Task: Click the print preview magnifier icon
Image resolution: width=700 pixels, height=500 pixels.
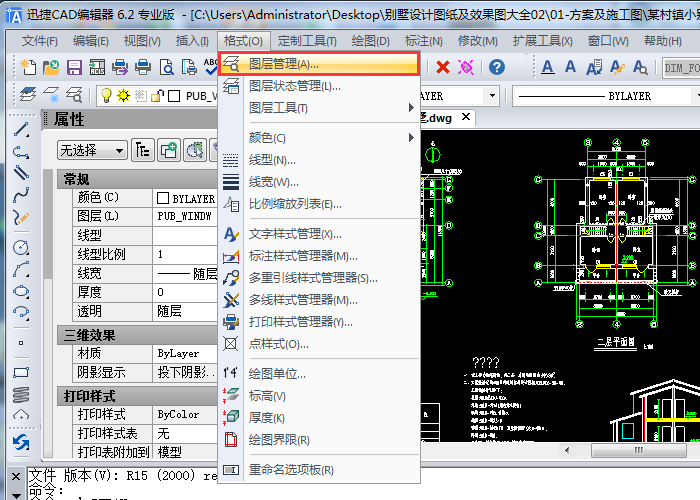Action: pyautogui.click(x=166, y=67)
